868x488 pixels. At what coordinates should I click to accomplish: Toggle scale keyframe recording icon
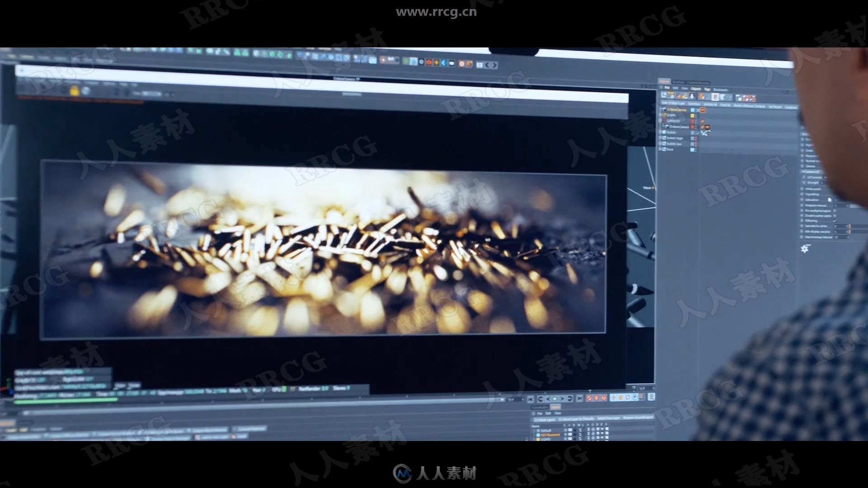[620, 397]
